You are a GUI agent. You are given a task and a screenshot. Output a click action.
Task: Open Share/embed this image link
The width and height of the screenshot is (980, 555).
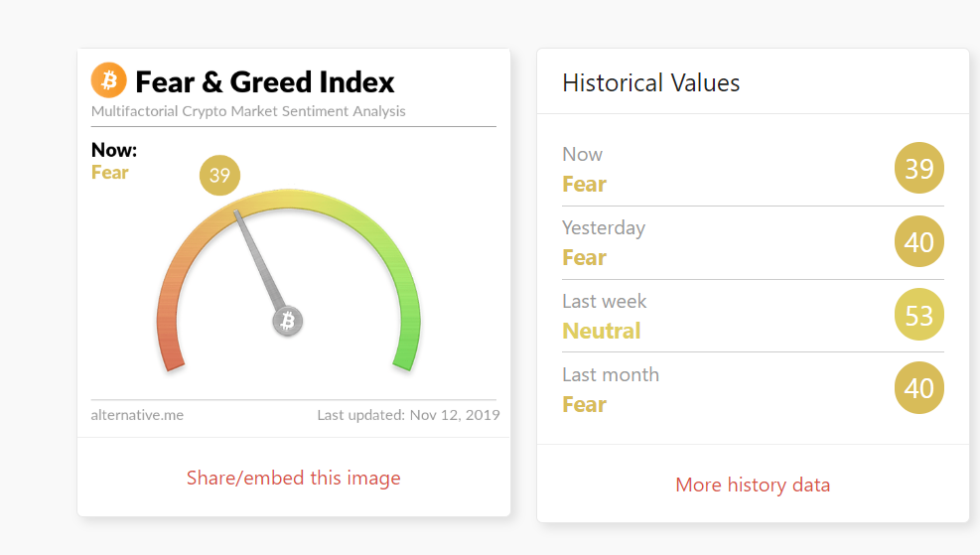click(293, 479)
